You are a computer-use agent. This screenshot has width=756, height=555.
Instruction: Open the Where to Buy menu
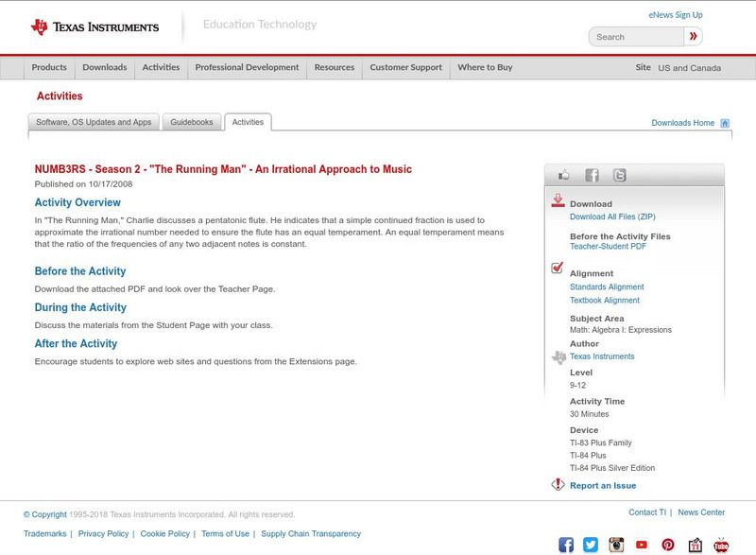tap(485, 67)
